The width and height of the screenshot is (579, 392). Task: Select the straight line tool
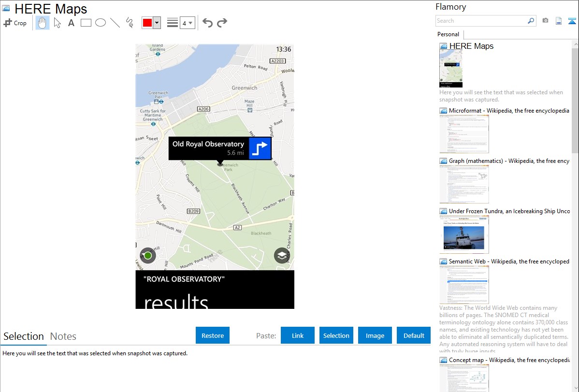tap(115, 23)
